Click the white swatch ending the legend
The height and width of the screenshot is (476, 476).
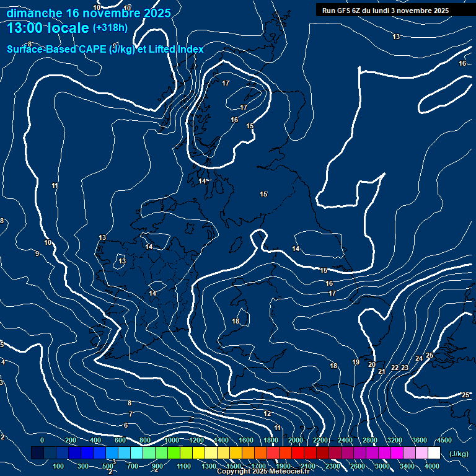point(434,452)
